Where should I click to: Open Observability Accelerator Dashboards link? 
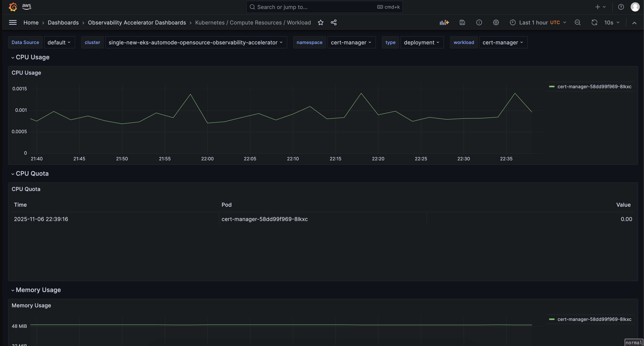click(x=137, y=22)
